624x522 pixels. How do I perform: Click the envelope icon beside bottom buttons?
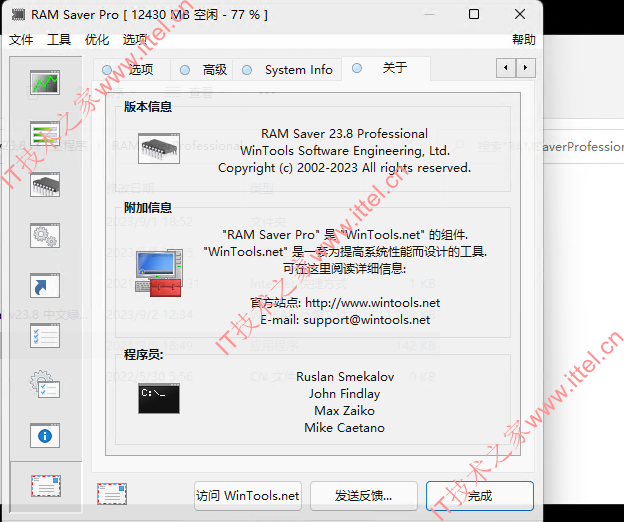pos(112,494)
